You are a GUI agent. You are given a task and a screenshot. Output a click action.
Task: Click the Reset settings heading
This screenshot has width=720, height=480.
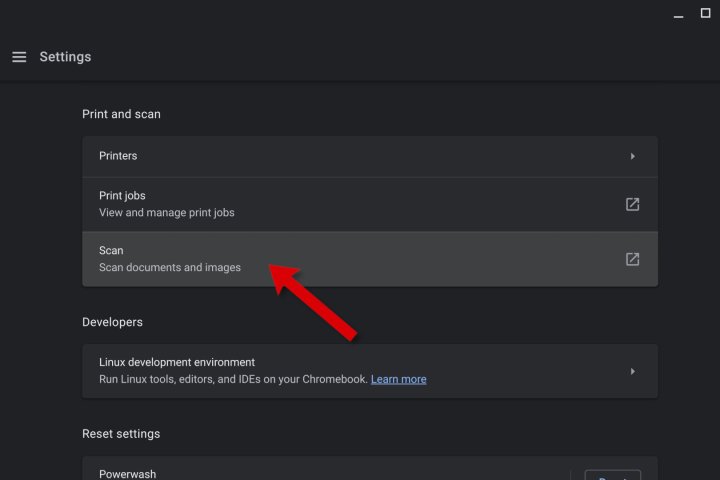pyautogui.click(x=121, y=434)
